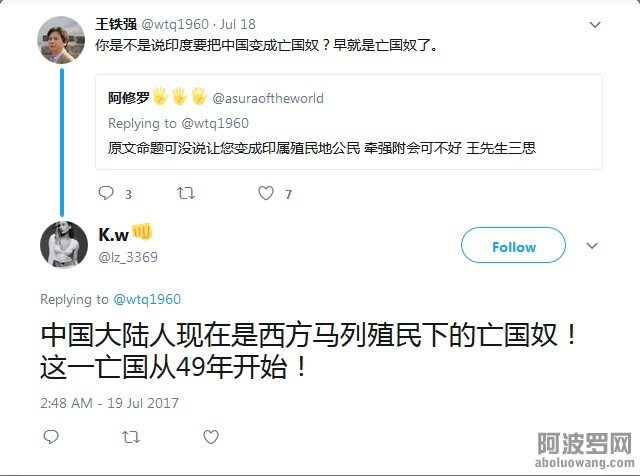Viewport: 640px width, 476px height.
Task: Open the 王铁强 display name
Action: pos(116,24)
